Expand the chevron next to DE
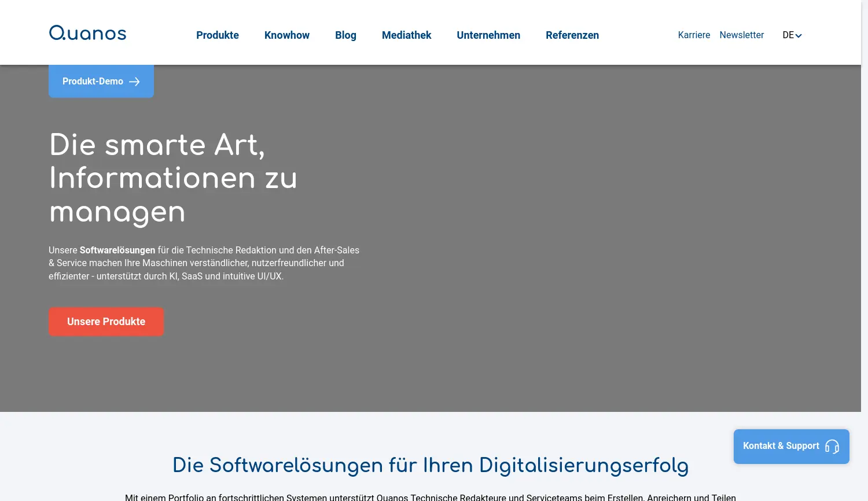This screenshot has height=501, width=868. pyautogui.click(x=799, y=35)
